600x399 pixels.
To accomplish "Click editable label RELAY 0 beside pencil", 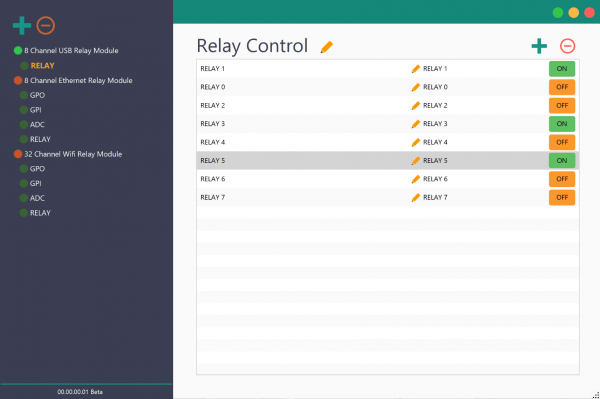I will pos(435,87).
